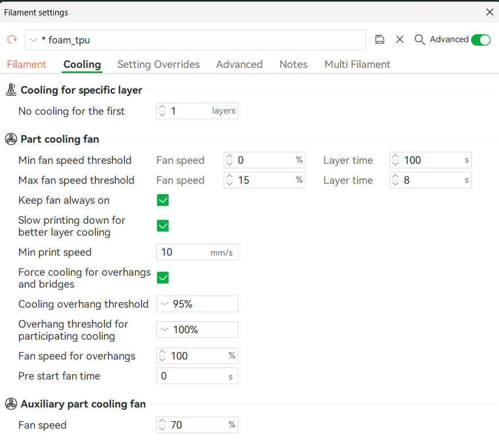The height and width of the screenshot is (448, 499).
Task: Open the foam_tpu preset dropdown
Action: coord(195,40)
